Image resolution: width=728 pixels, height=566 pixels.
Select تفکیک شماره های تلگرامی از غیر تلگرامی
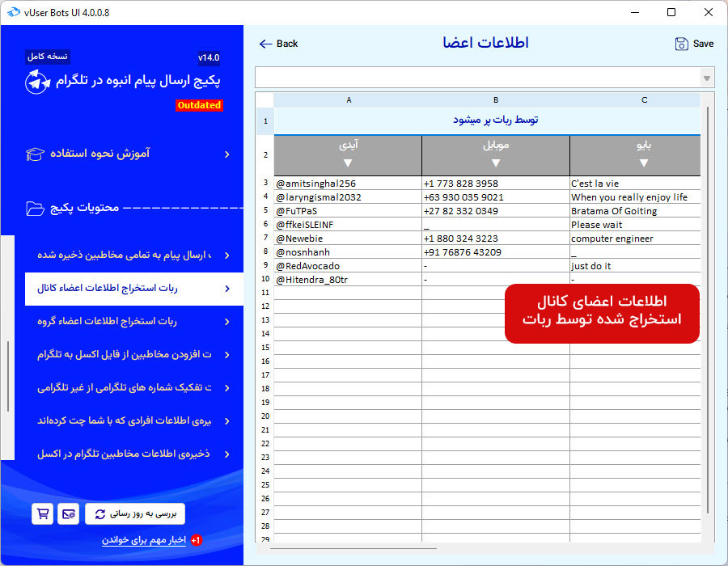point(134,388)
